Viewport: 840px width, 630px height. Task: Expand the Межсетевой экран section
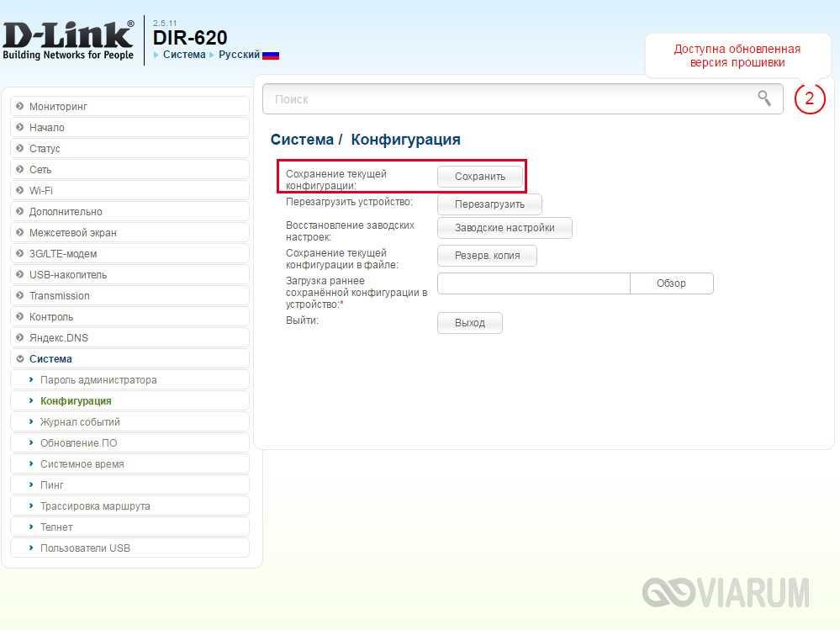pos(72,233)
